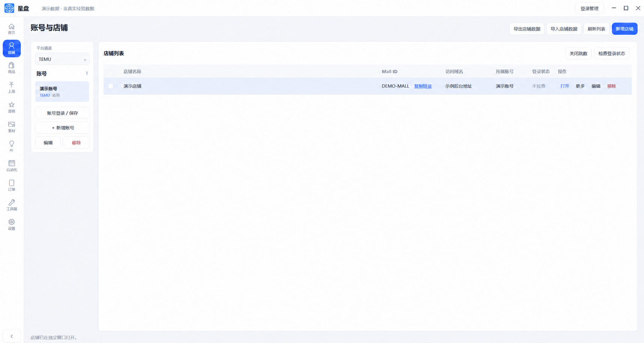Viewport: 644px width, 343px height.
Task: Open the 首页 home icon in sidebar
Action: tap(12, 29)
